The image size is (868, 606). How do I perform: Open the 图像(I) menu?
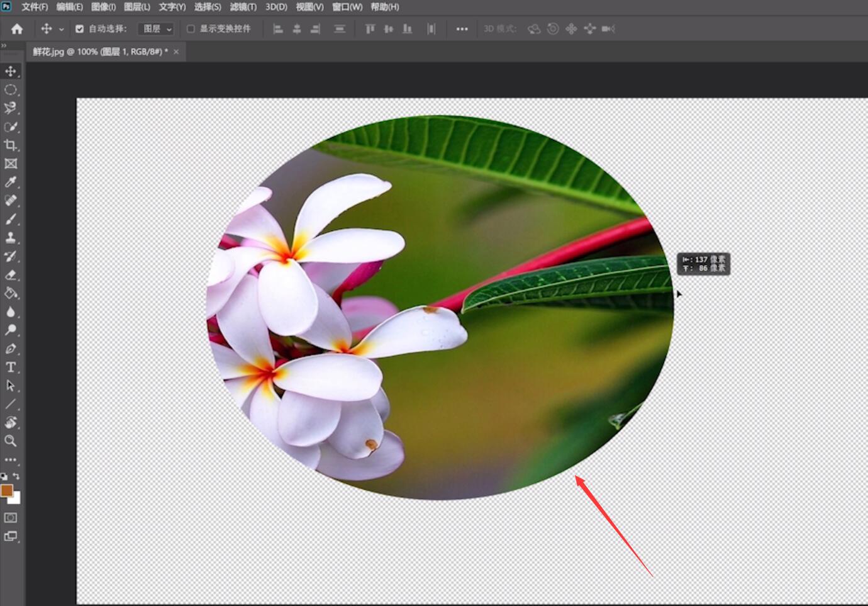point(103,7)
